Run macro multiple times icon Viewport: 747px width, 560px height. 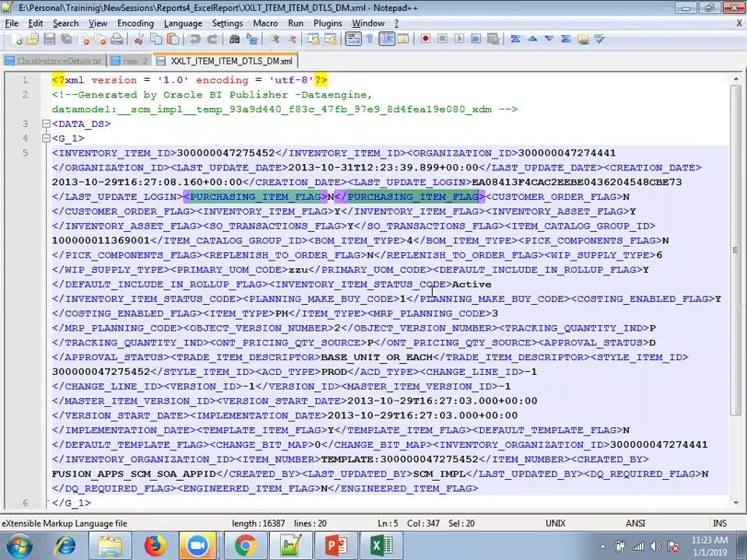coord(475,39)
